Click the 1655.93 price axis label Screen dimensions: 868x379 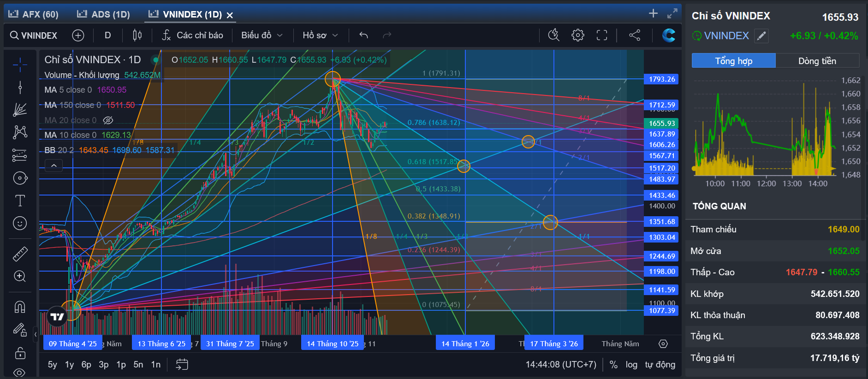(662, 124)
